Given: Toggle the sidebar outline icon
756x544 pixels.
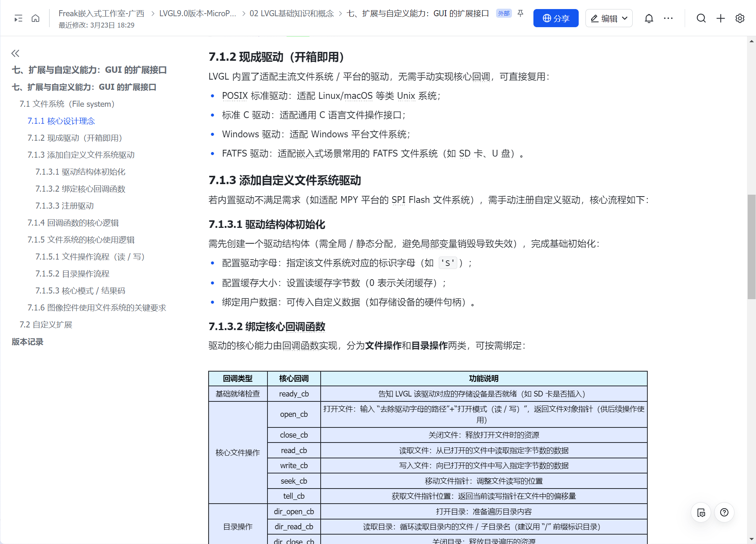Looking at the screenshot, I should click(18, 18).
